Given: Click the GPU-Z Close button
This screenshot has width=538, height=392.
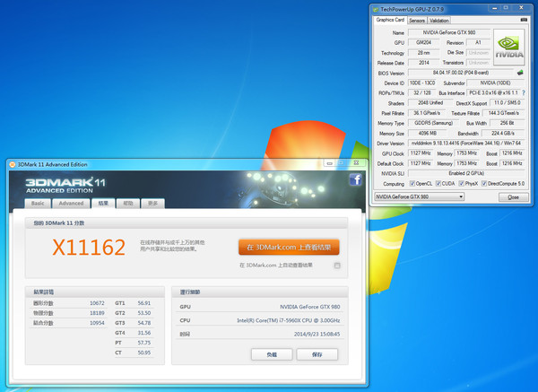Looking at the screenshot, I should [x=513, y=197].
